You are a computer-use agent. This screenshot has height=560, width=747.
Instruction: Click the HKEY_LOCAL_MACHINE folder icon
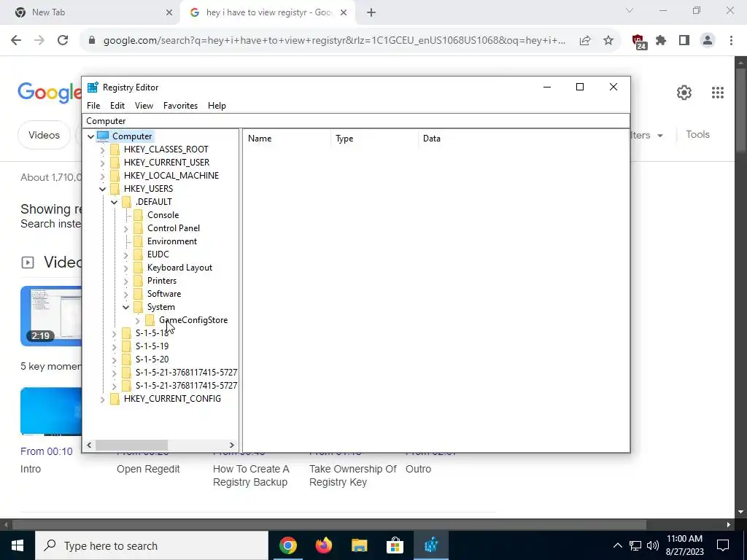pos(115,176)
